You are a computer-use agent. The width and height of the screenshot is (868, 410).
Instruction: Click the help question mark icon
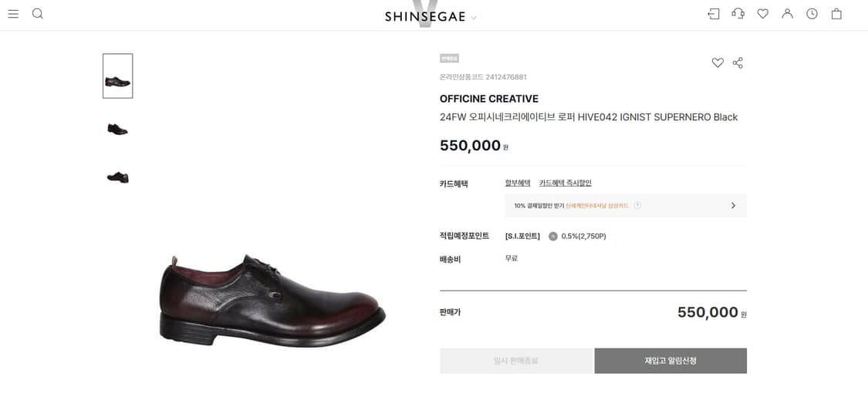[637, 206]
